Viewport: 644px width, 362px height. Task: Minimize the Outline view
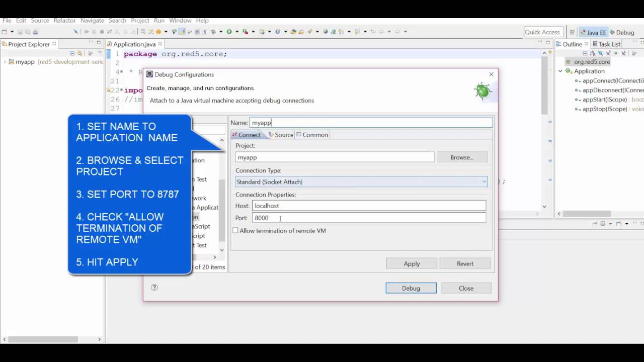[634, 42]
